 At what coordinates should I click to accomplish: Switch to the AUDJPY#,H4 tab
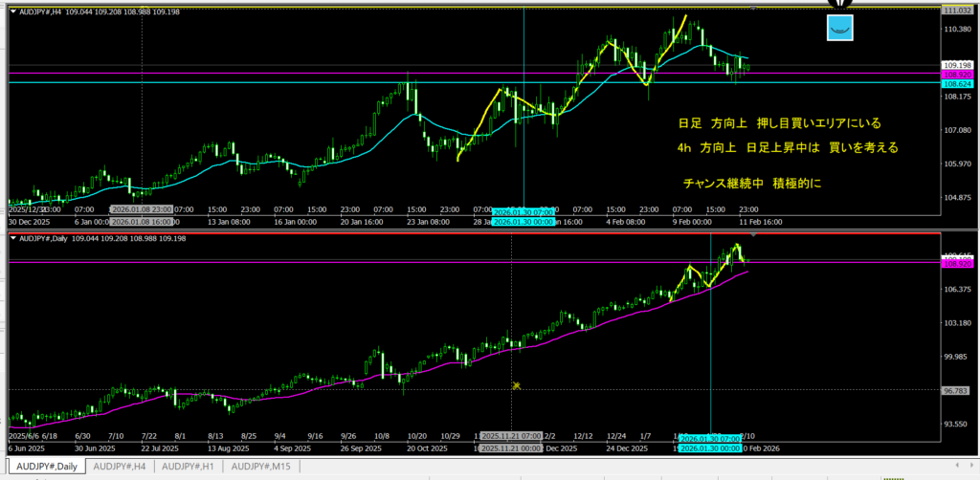120,466
